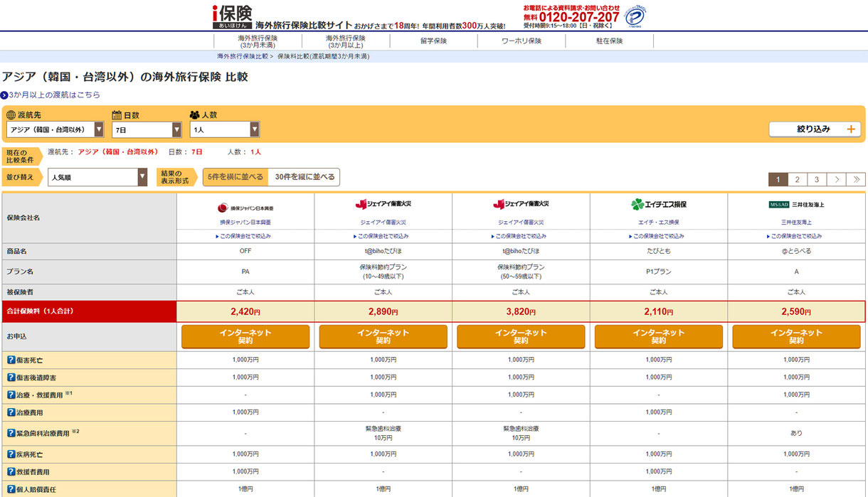Expand the 絞り込み filter panel
Viewport: 868px width, 497px height.
815,129
